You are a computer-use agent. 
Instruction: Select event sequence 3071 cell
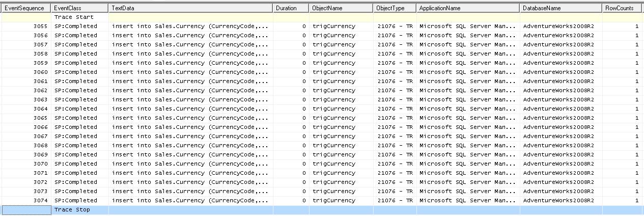(x=25, y=173)
